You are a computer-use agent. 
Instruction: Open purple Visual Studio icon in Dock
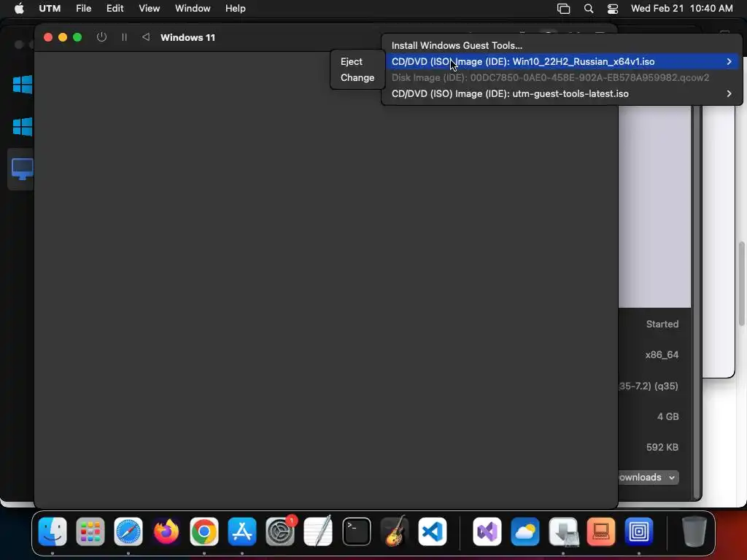[487, 532]
